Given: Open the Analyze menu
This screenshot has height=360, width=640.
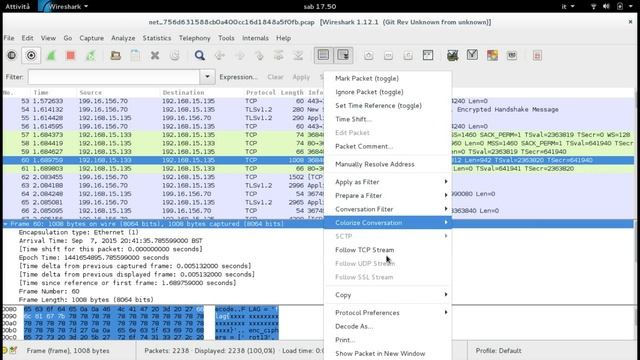Looking at the screenshot, I should pyautogui.click(x=123, y=38).
